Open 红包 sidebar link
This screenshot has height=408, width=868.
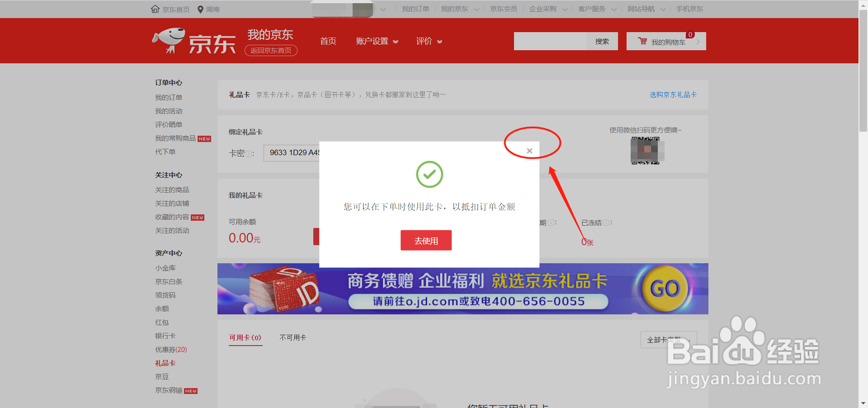(162, 323)
